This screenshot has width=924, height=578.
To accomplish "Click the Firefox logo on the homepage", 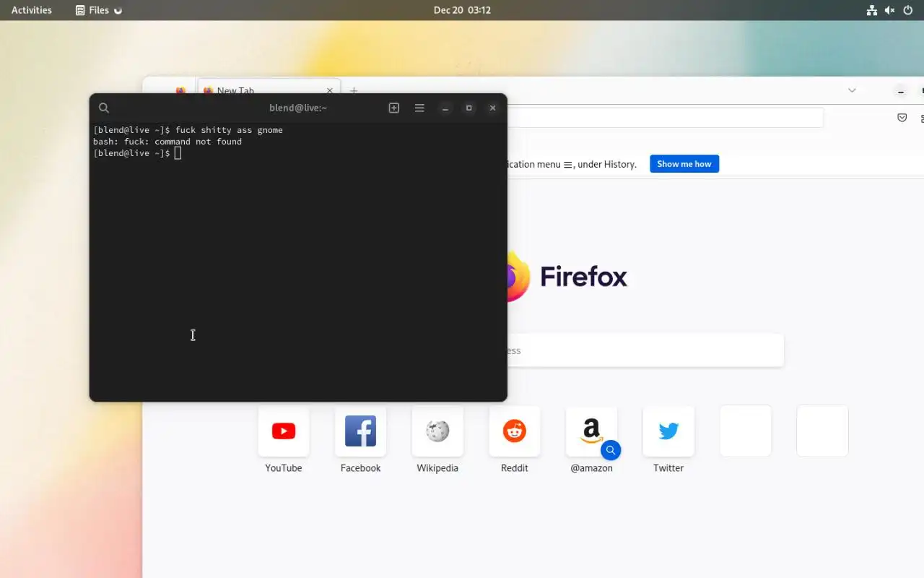I will pos(518,277).
